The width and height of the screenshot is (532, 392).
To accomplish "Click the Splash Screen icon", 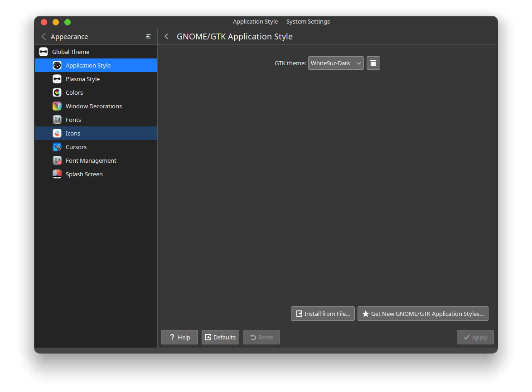I will coord(57,174).
